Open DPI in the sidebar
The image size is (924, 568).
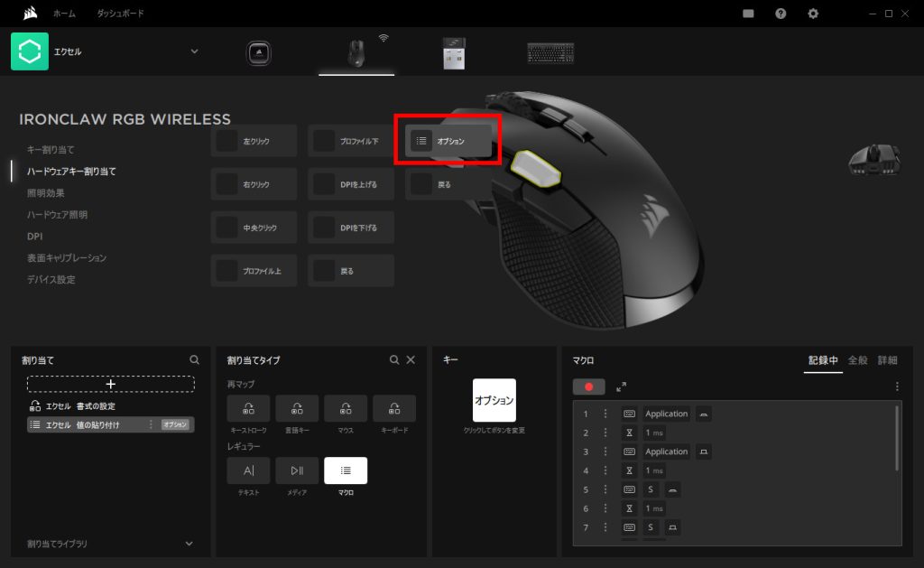(x=35, y=237)
